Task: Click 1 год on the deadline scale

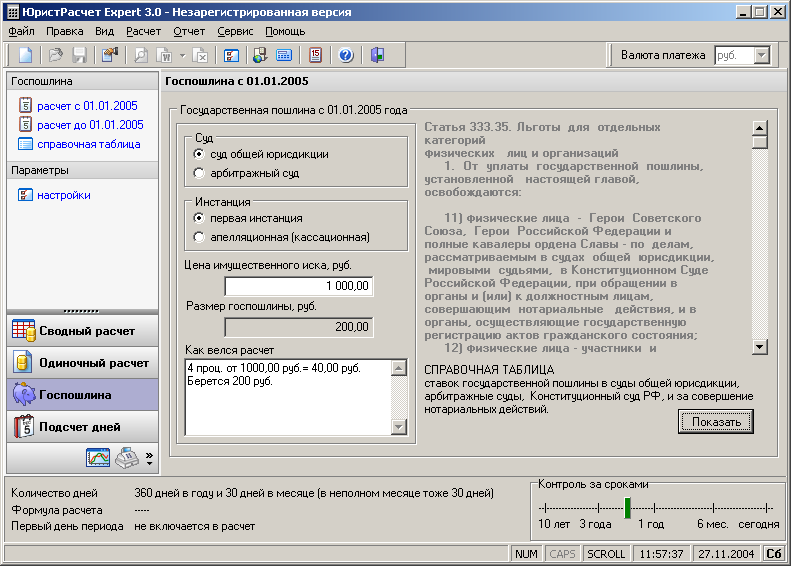Action: 651,524
